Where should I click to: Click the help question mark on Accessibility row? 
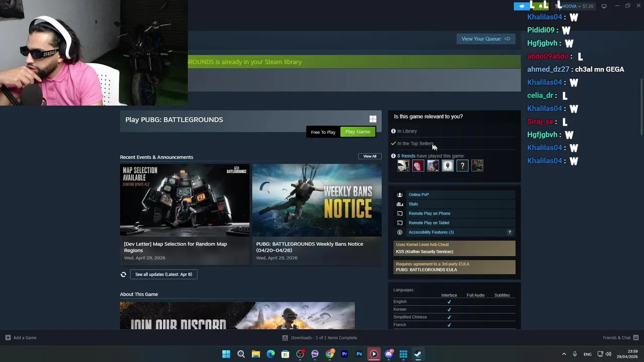tap(509, 232)
